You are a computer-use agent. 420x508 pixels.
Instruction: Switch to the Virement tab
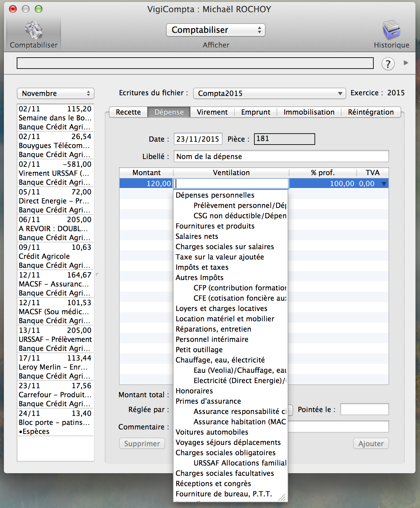point(212,112)
